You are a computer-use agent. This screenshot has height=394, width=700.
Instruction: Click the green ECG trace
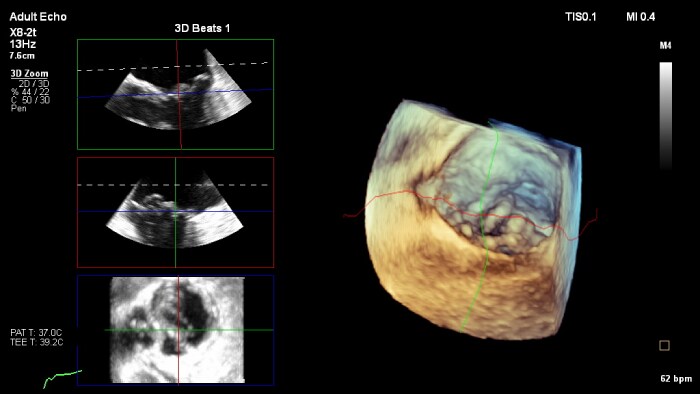coord(62,378)
